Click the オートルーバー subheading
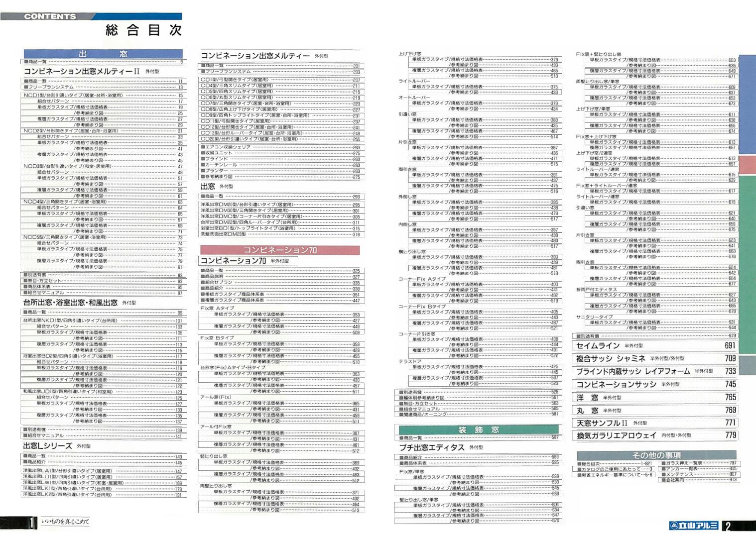This screenshot has height=535, width=756. coord(414,97)
